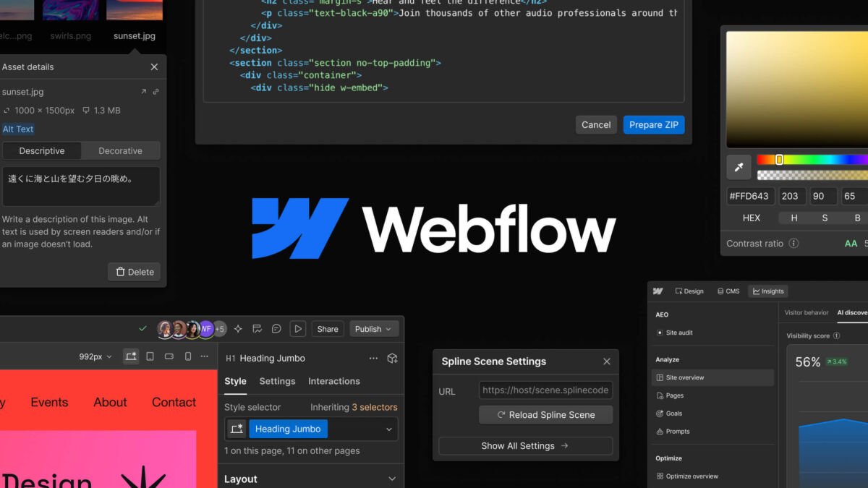Screen dimensions: 868x488
Task: Select the sunset.jpg thumbnail
Action: tap(135, 10)
